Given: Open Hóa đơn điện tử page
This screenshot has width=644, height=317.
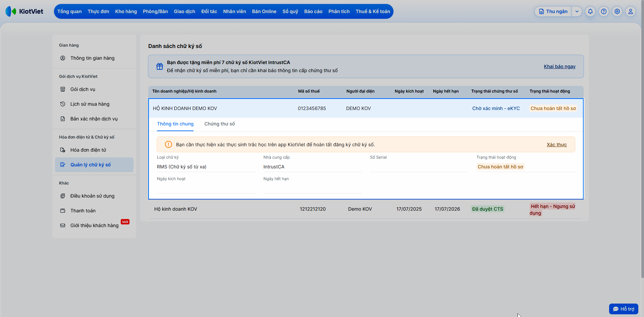Looking at the screenshot, I should click(x=94, y=150).
